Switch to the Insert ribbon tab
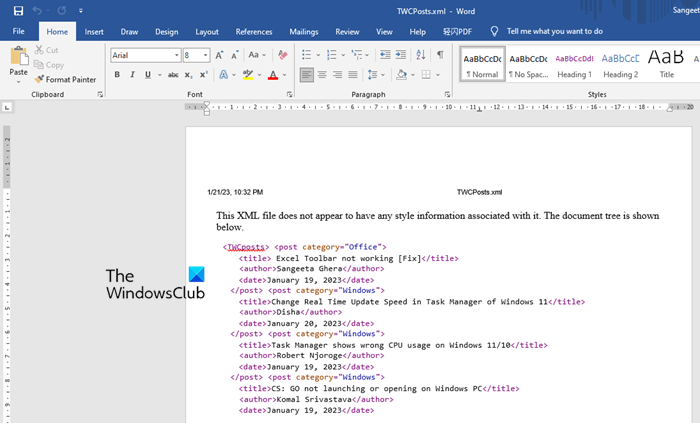 pos(94,31)
